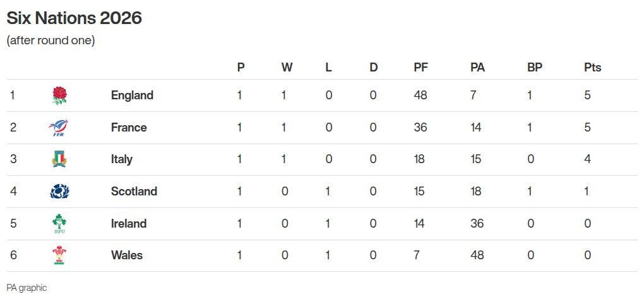This screenshot has width=644, height=301.
Task: Click England's 48 points-for value
Action: point(420,95)
